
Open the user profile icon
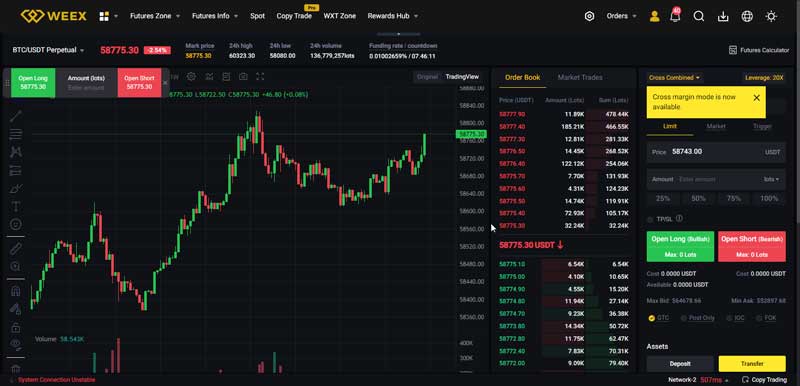(x=655, y=16)
